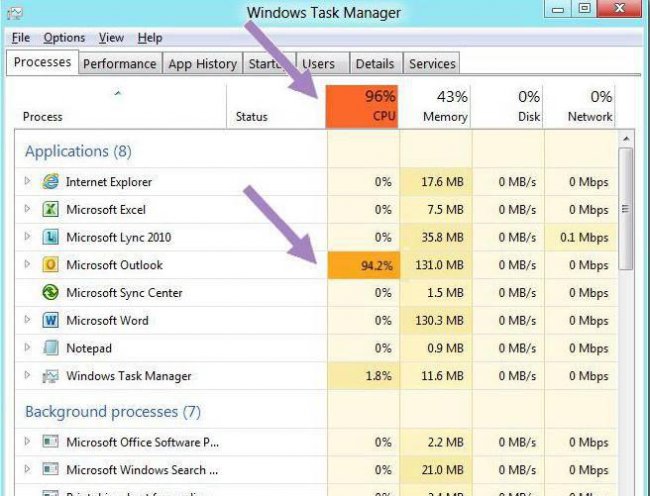This screenshot has height=496, width=650.
Task: Click Word's 130.3 MB memory value
Action: point(439,320)
